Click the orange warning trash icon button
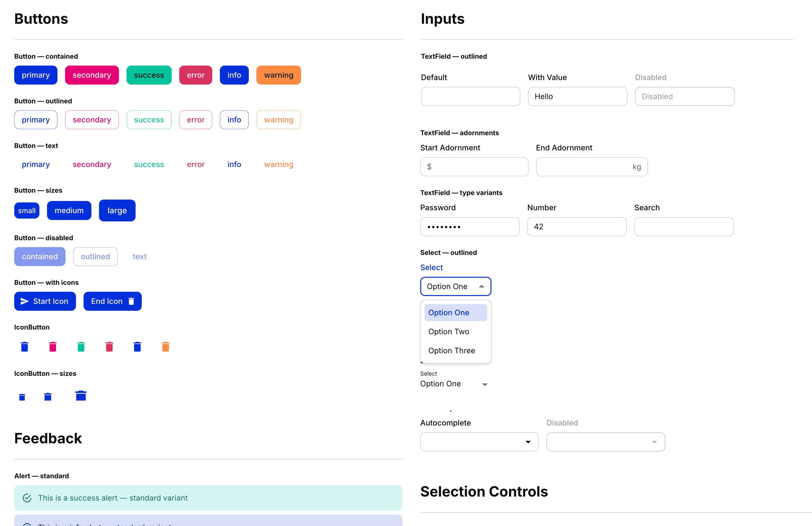 click(165, 346)
